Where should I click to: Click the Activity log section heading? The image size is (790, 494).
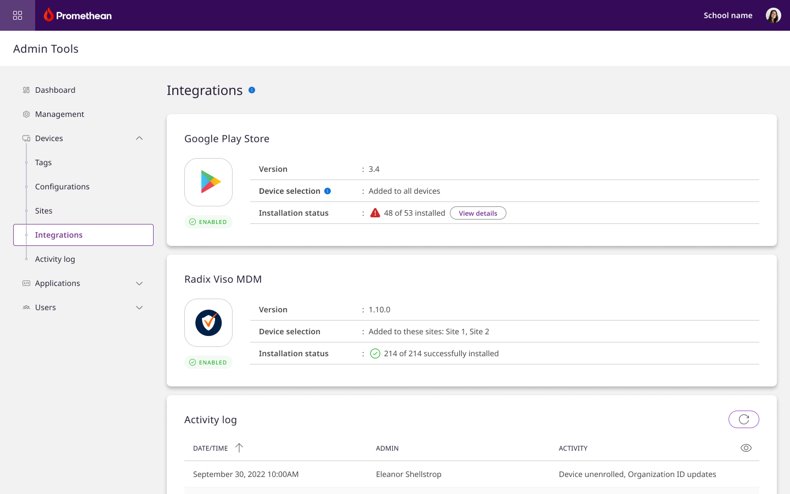pyautogui.click(x=210, y=420)
